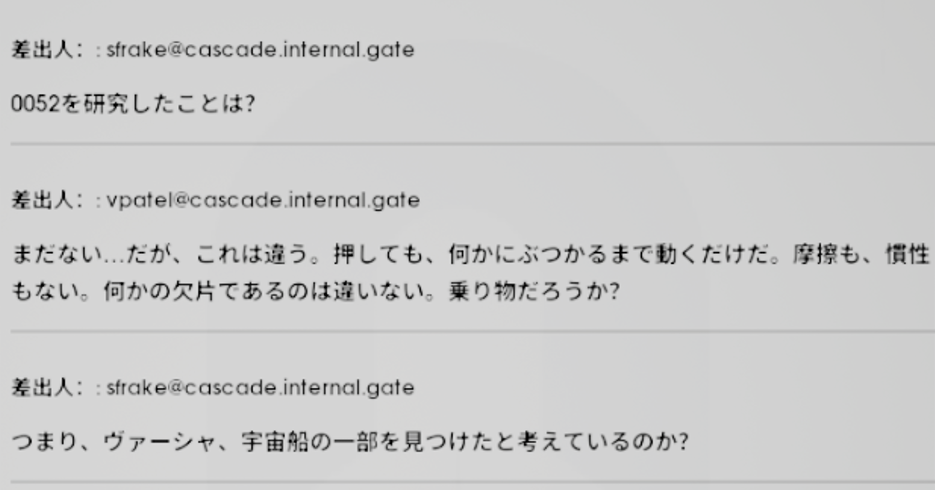This screenshot has height=490, width=935.
Task: Select the line もない。何かの欠片である
Action: click(x=315, y=292)
